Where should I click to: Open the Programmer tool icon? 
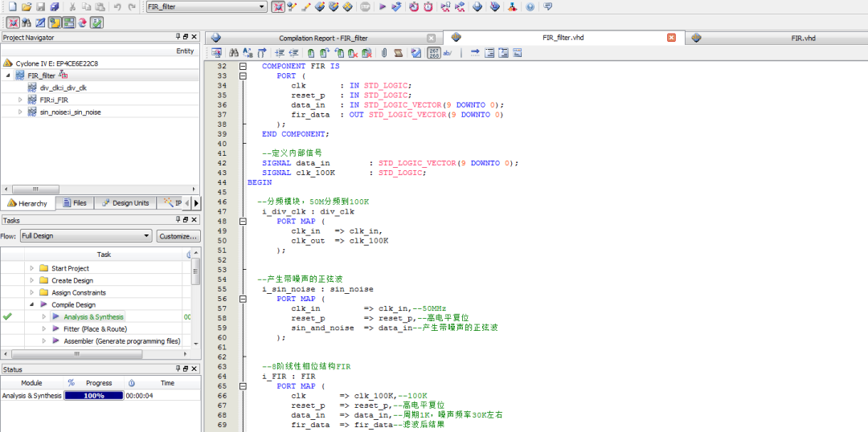[x=495, y=7]
